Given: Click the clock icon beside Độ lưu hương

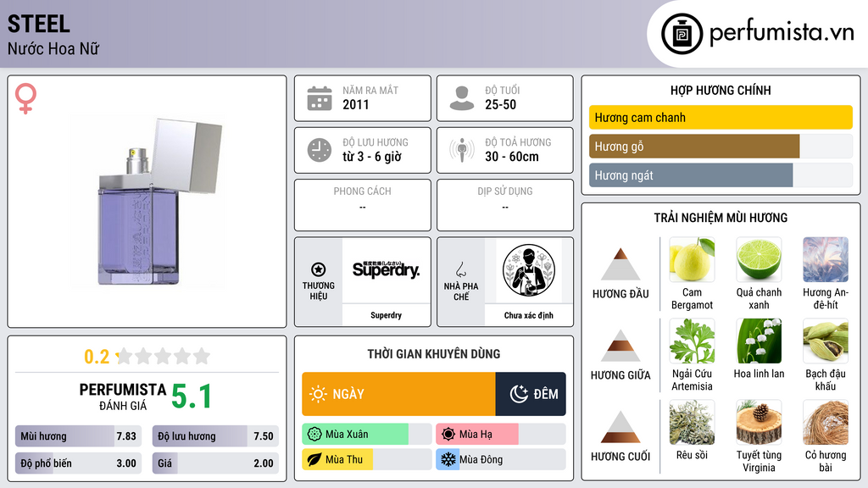Looking at the screenshot, I should [320, 150].
